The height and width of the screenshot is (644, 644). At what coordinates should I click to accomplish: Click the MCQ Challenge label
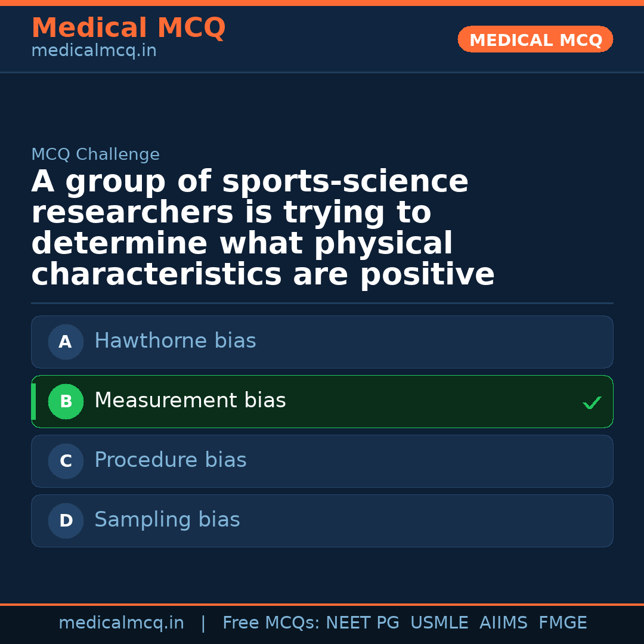tap(95, 154)
